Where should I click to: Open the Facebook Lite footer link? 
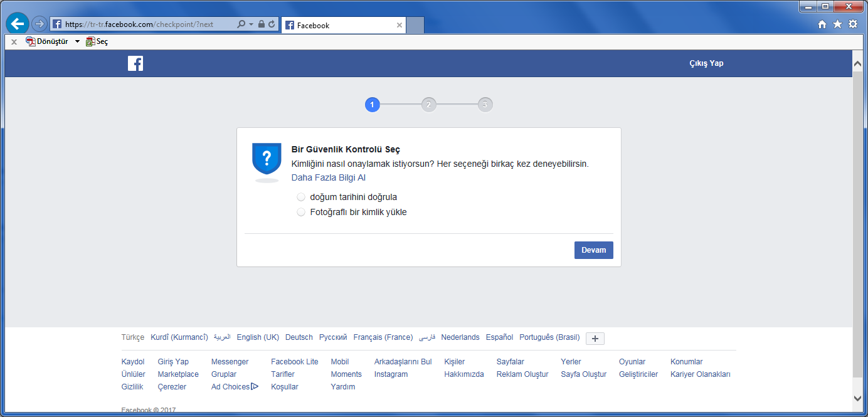(295, 362)
